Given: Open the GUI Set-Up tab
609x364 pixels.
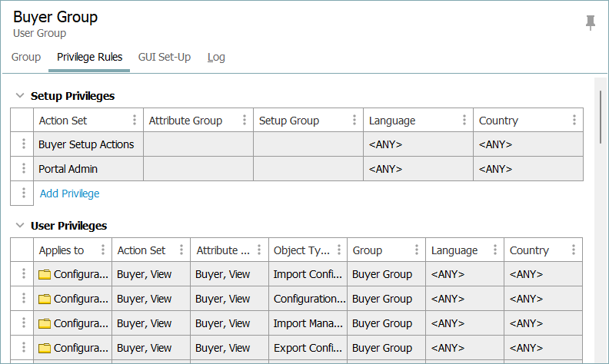Looking at the screenshot, I should 165,57.
